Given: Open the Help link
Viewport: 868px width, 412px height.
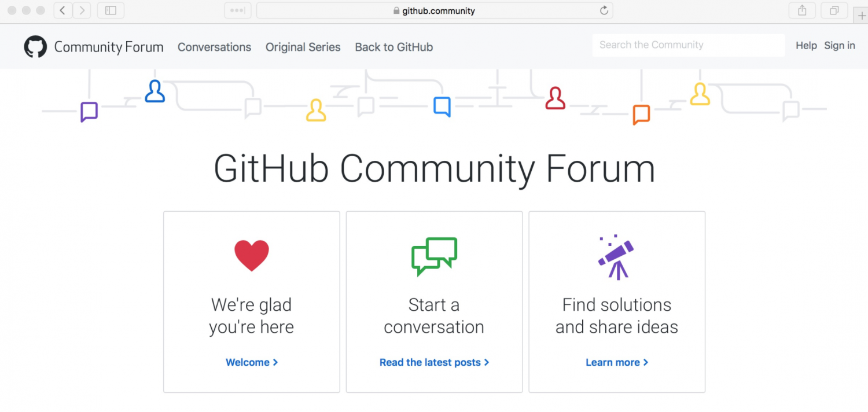Looking at the screenshot, I should click(x=806, y=46).
